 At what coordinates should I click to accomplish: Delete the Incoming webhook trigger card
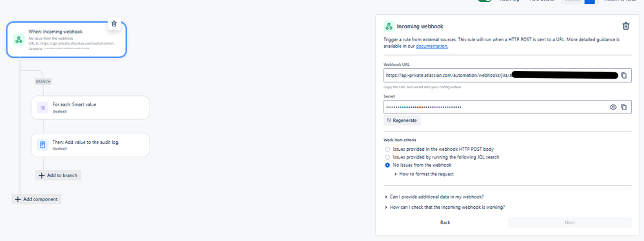[x=114, y=24]
